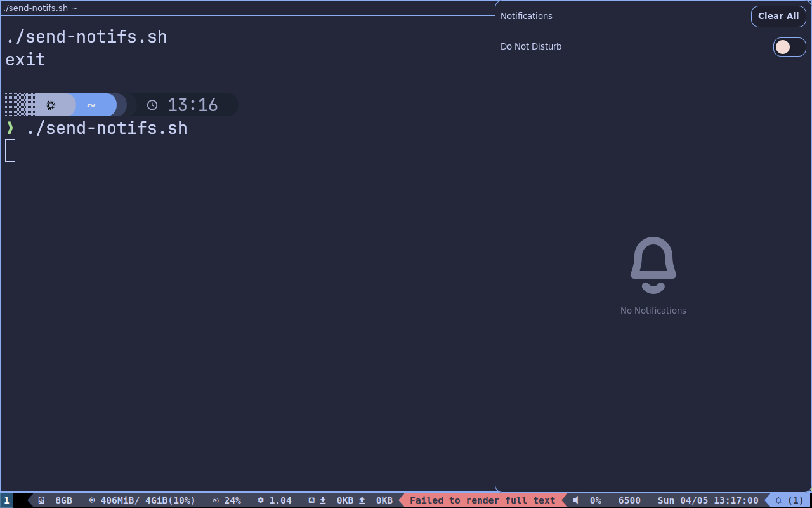Click the network download arrow icon

pos(323,500)
